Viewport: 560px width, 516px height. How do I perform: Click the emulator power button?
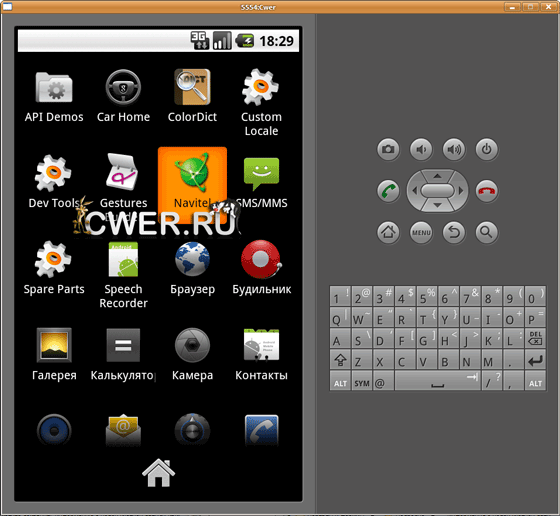pos(487,149)
